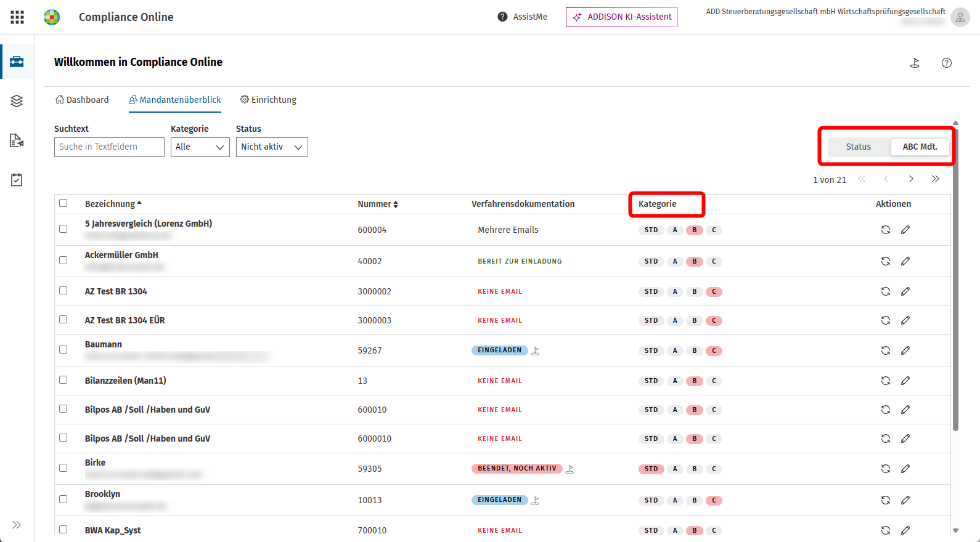Edit the Brooklyn entry
Viewport: 980px width, 542px height.
pos(905,500)
